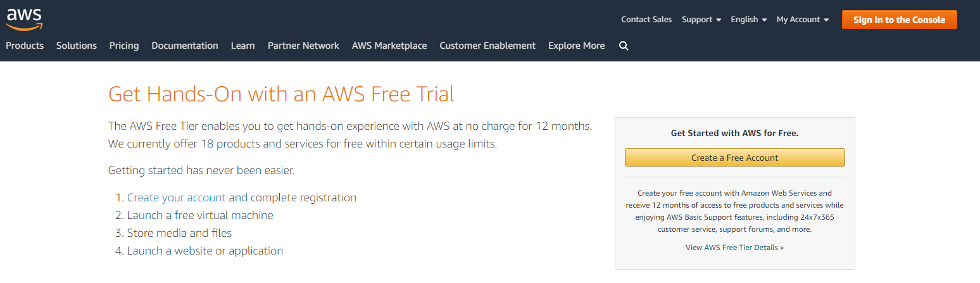The width and height of the screenshot is (980, 283).
Task: Click the Contact Sales link
Action: pyautogui.click(x=646, y=20)
